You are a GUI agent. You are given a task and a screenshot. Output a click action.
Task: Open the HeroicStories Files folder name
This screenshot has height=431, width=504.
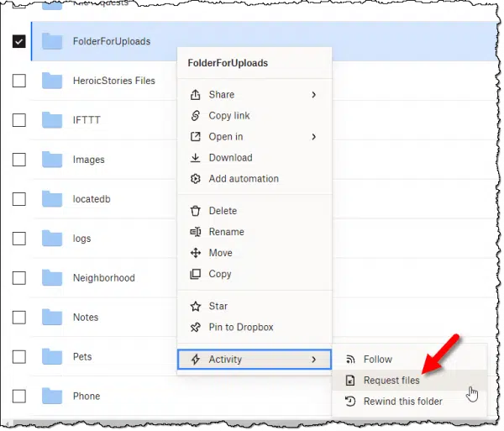(x=114, y=81)
